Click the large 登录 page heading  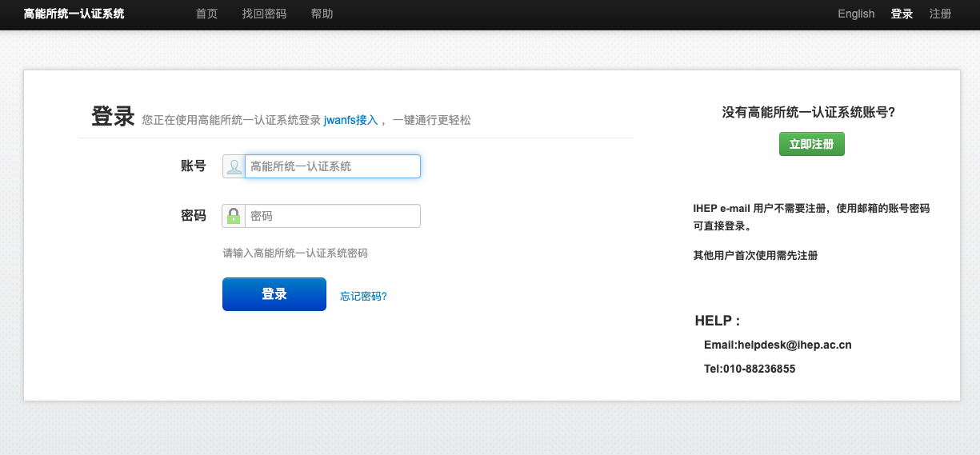(113, 117)
